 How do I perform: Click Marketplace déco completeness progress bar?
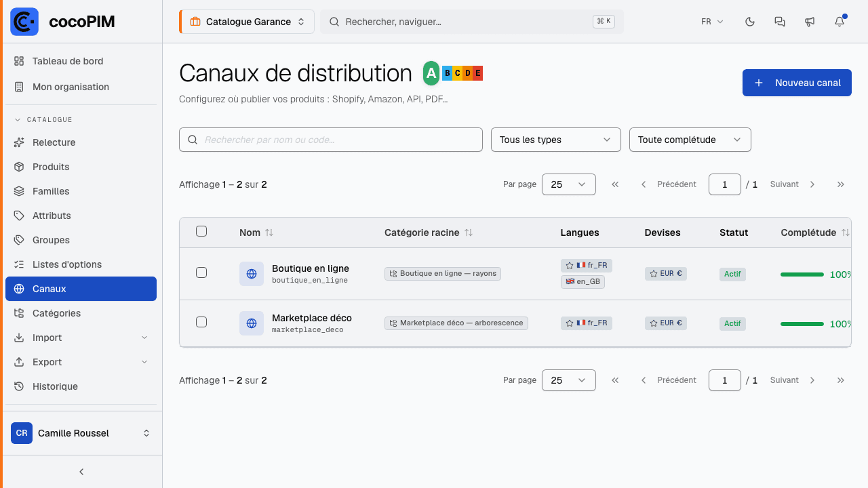[x=802, y=324]
